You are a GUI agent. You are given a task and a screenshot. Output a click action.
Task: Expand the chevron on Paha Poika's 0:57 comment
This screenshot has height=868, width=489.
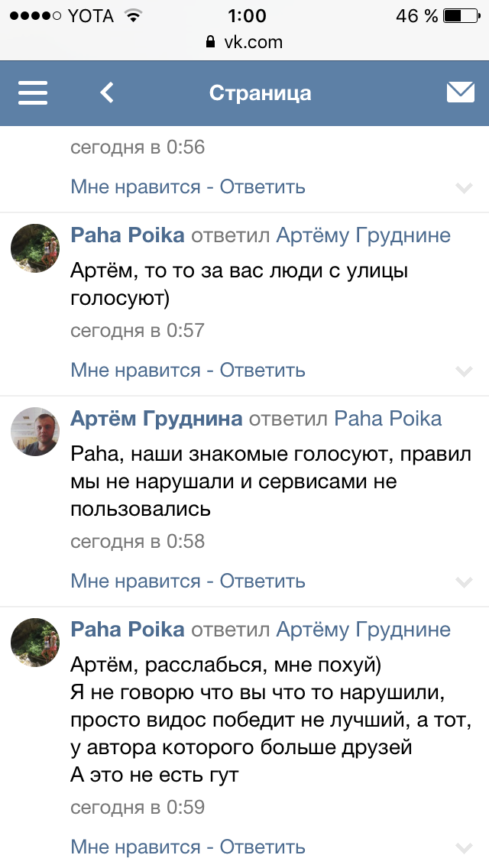point(465,371)
